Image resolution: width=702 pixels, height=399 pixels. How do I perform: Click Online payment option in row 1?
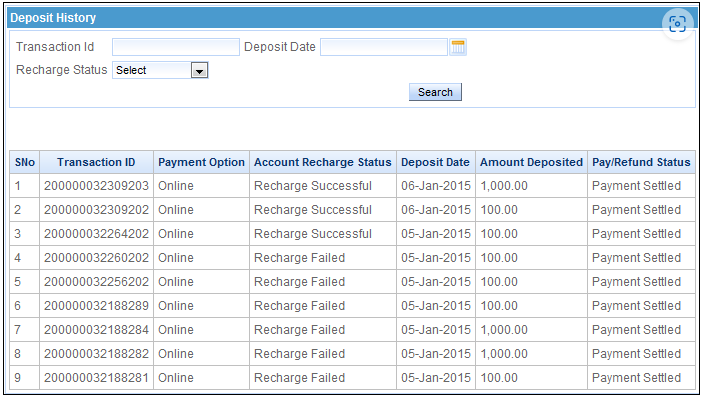pos(176,186)
